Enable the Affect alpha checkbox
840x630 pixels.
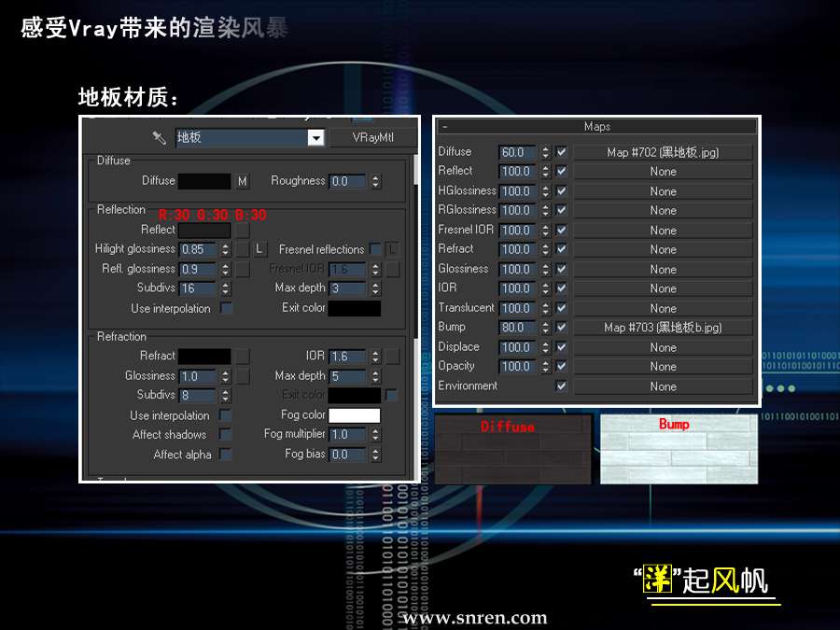point(226,455)
